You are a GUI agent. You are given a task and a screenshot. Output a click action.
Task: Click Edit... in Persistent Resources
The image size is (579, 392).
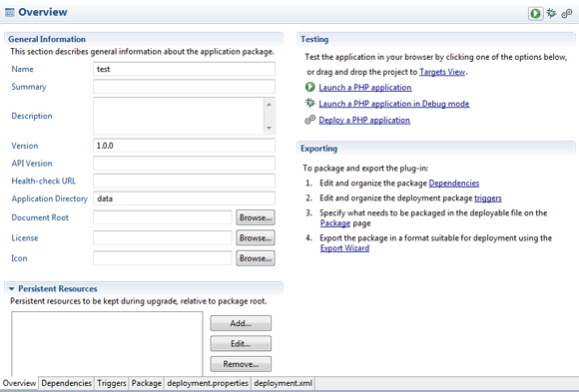[x=241, y=344]
